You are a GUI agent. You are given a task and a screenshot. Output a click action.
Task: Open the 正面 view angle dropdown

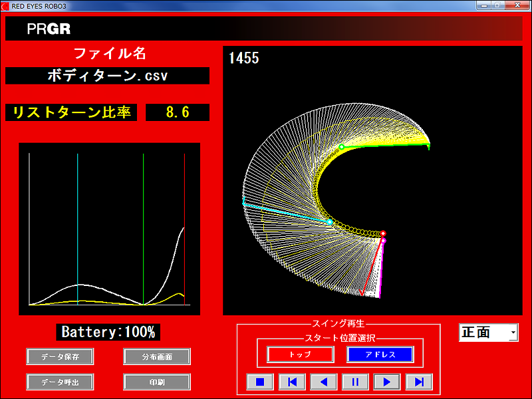coord(512,332)
